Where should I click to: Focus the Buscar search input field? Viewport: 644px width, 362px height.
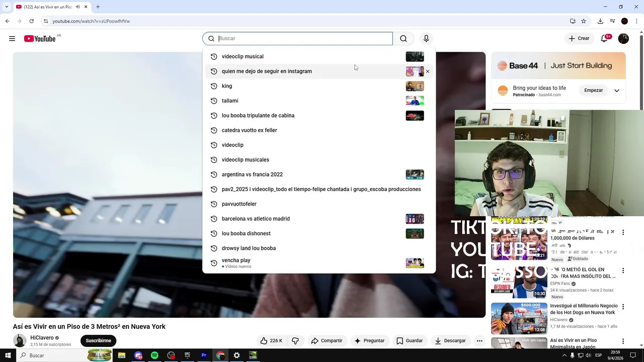297,39
